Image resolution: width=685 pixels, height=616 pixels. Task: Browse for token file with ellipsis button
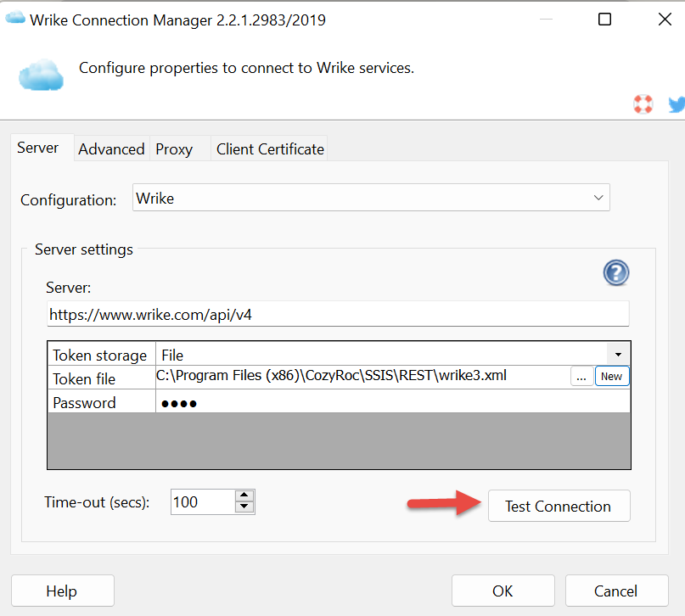581,377
